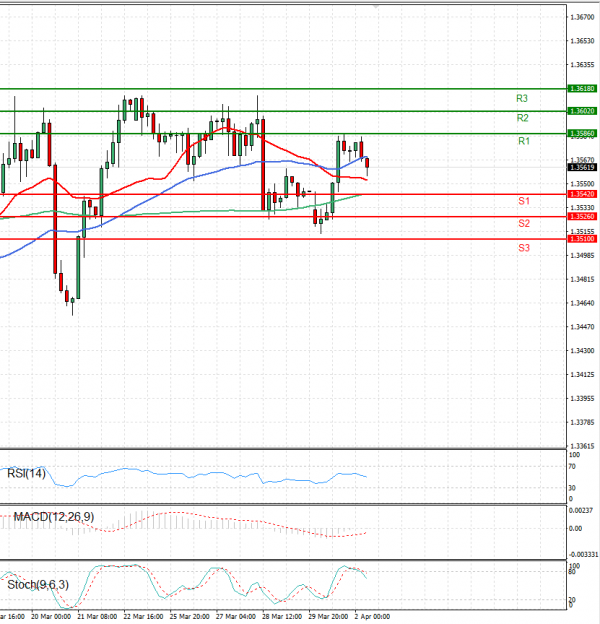Click the 1.36530 price axis value
Image resolution: width=600 pixels, height=624 pixels.
582,41
